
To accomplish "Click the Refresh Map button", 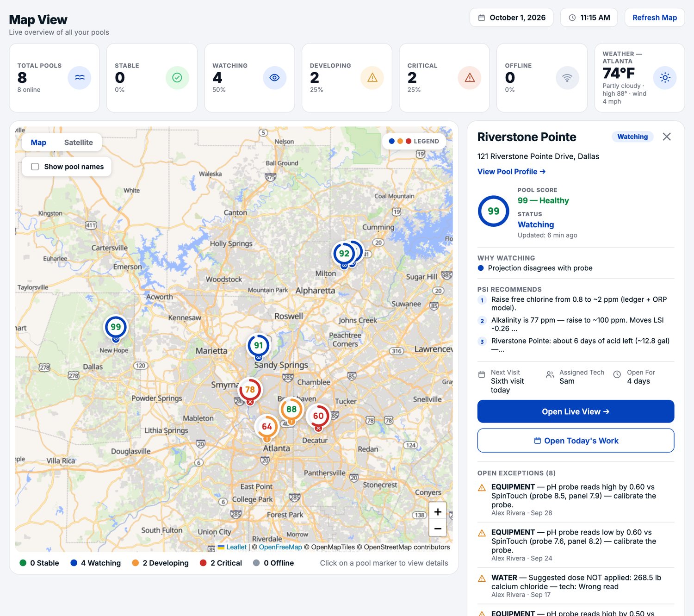I will [655, 18].
